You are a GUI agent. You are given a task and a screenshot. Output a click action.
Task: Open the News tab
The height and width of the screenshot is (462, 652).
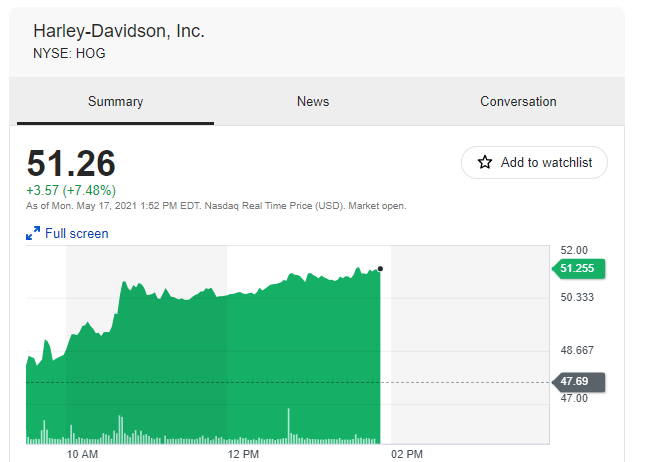pyautogui.click(x=313, y=101)
